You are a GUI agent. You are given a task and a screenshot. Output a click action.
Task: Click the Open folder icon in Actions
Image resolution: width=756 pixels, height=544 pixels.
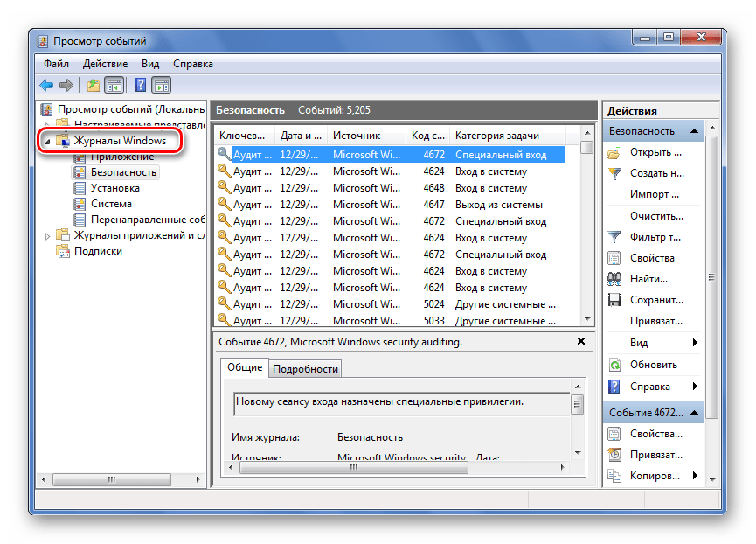click(x=614, y=152)
